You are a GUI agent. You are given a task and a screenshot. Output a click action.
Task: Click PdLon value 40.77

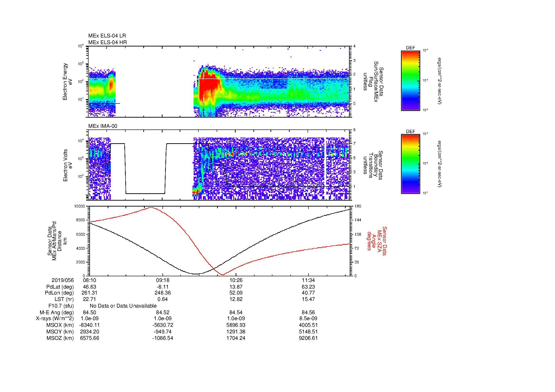point(308,293)
